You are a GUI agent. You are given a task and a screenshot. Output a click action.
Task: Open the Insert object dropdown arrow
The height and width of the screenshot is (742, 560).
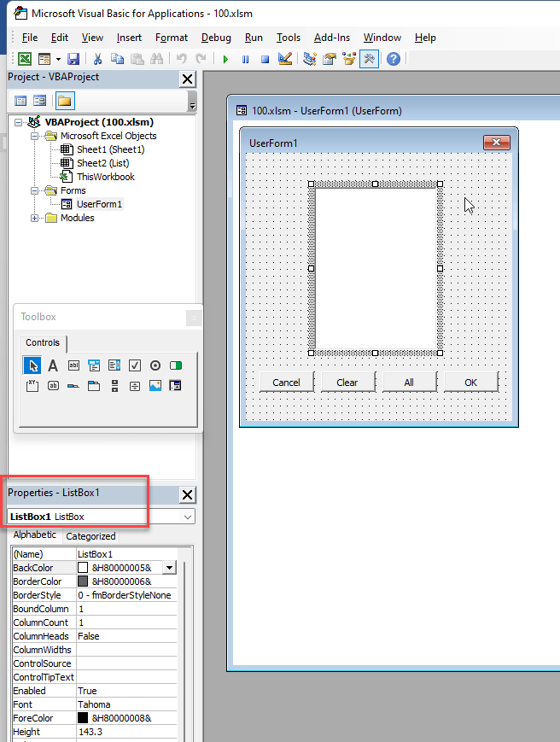pos(58,59)
